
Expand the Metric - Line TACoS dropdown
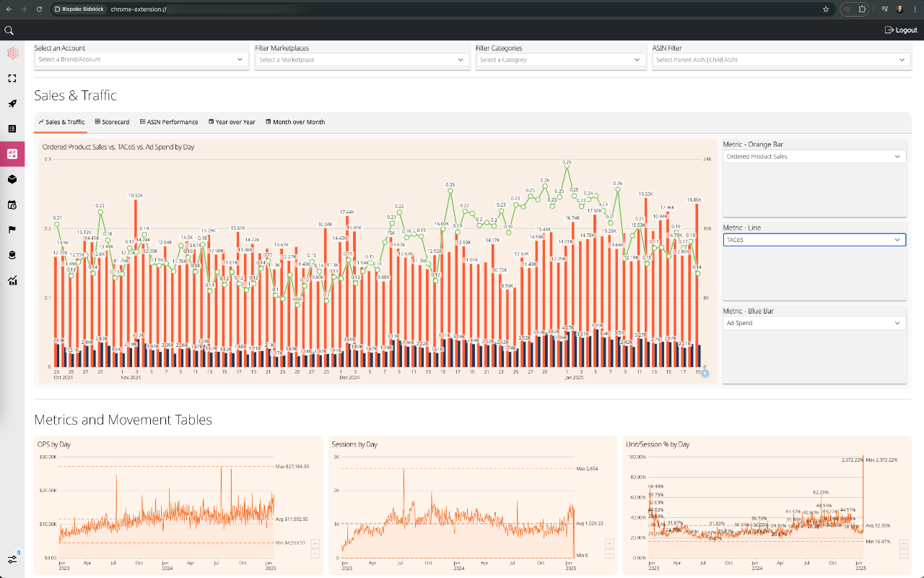click(814, 240)
